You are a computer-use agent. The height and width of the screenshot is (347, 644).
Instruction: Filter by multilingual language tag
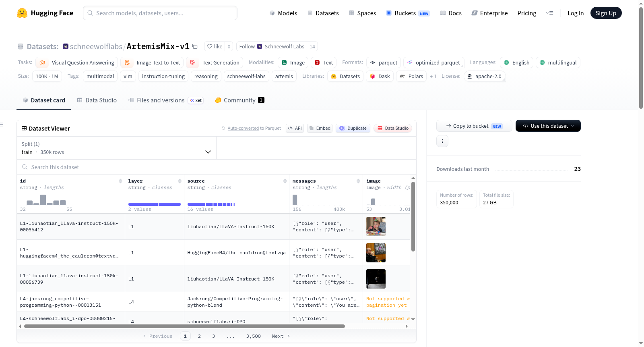click(x=558, y=62)
